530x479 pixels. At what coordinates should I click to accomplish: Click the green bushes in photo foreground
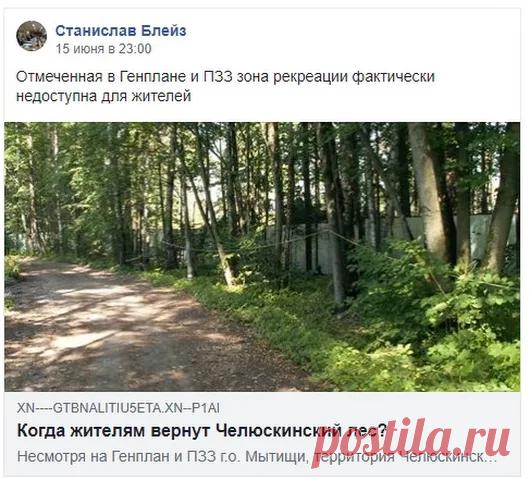(423, 331)
